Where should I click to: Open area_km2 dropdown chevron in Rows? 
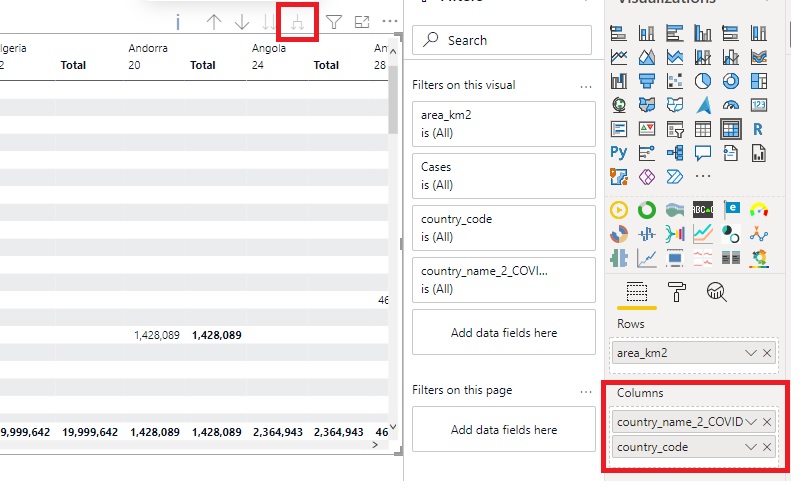coord(751,353)
